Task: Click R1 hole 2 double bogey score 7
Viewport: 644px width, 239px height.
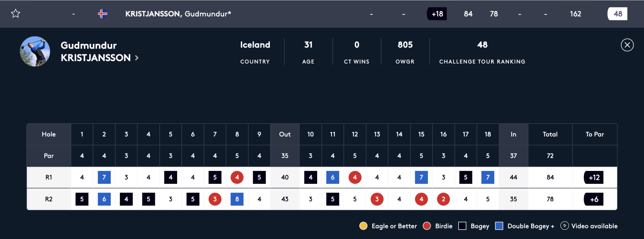Action: (104, 177)
